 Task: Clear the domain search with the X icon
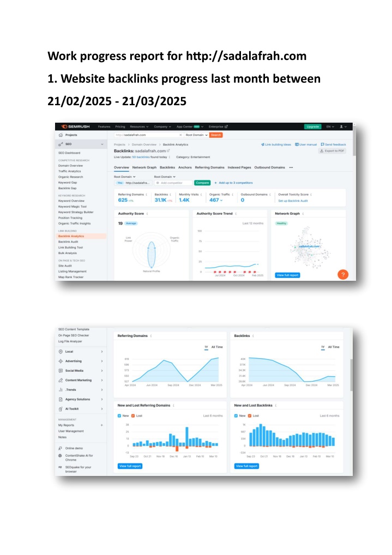(x=180, y=135)
